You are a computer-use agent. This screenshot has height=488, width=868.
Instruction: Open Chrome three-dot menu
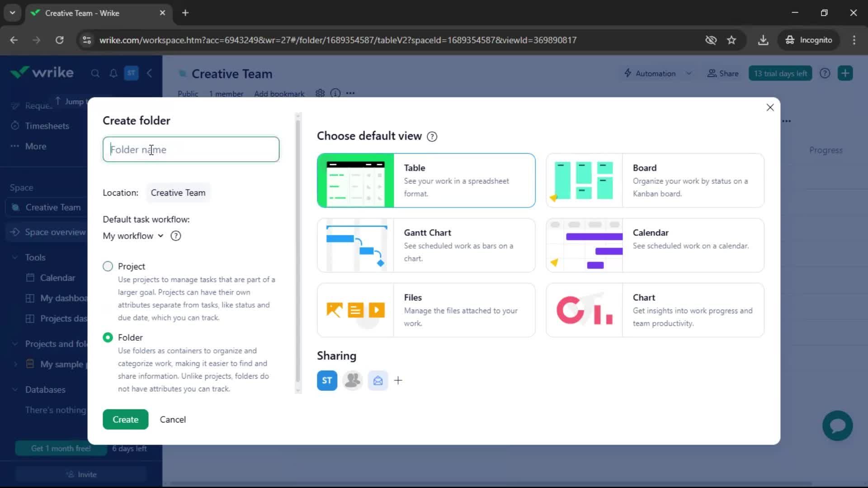[854, 40]
